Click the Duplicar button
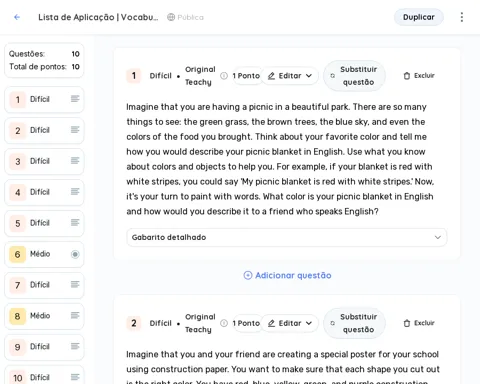The width and height of the screenshot is (480, 384). click(419, 17)
